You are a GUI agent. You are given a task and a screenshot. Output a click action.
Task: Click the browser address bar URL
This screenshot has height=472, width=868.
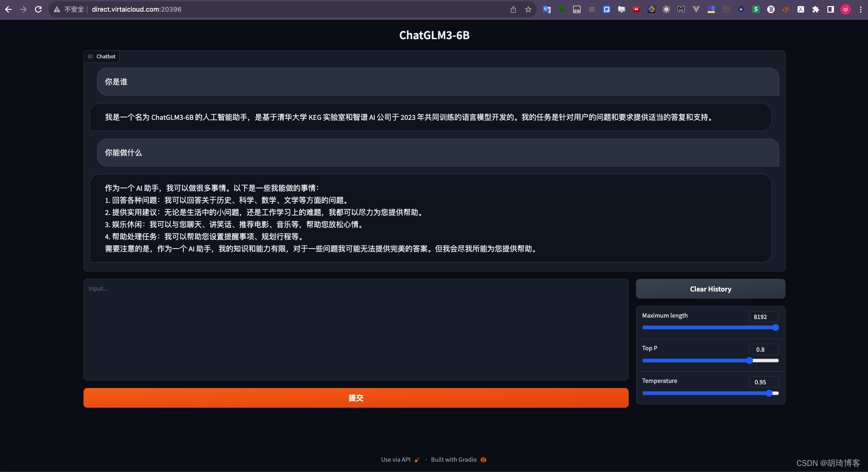[136, 9]
